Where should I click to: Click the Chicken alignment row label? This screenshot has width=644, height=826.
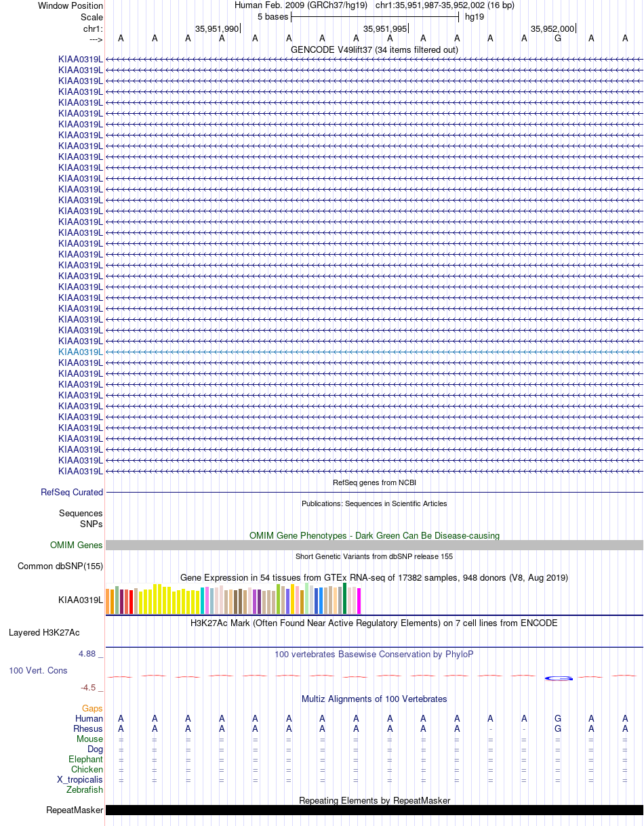click(x=87, y=770)
